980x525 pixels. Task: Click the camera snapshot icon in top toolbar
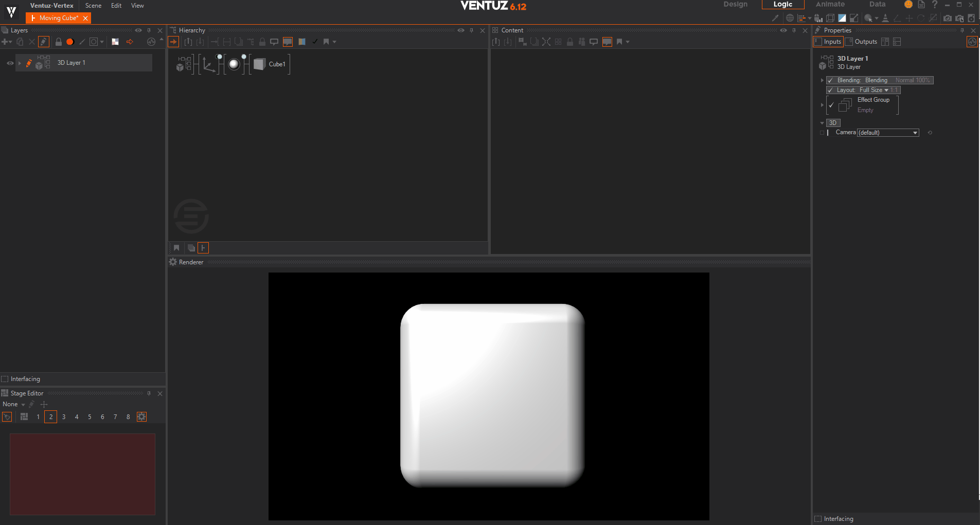[x=947, y=18]
